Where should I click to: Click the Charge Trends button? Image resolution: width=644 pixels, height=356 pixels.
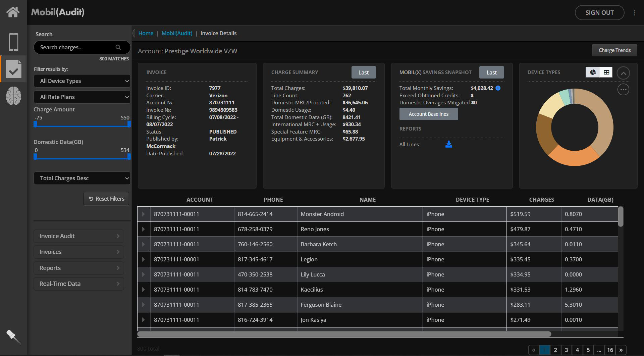point(614,50)
